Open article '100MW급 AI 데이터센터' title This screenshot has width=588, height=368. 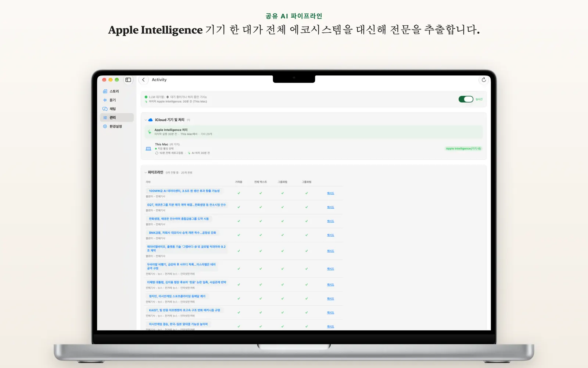point(184,191)
